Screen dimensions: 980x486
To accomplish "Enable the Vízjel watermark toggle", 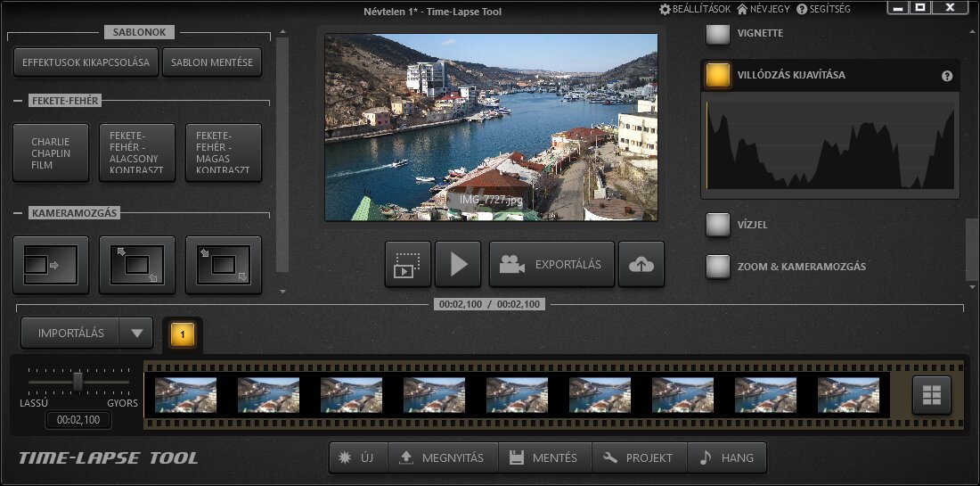I will pyautogui.click(x=718, y=225).
